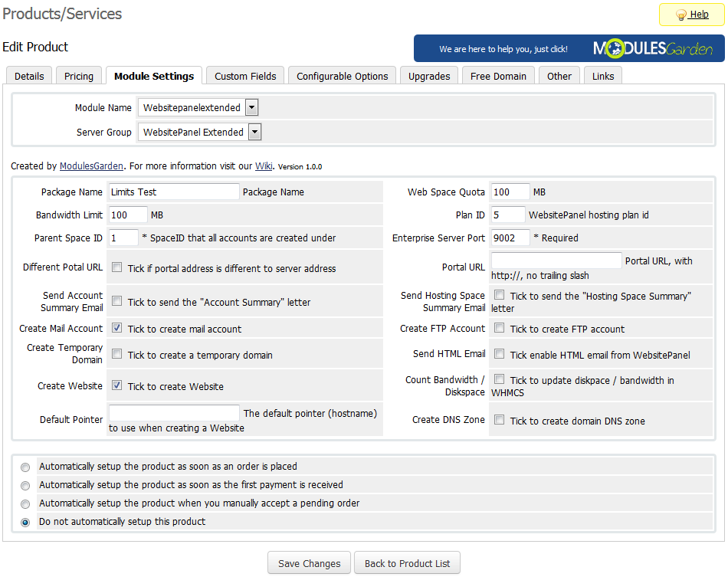Screen dimensions: 728x577
Task: Tick Count Bandwidth / Diskspace checkbox
Action: click(x=499, y=379)
